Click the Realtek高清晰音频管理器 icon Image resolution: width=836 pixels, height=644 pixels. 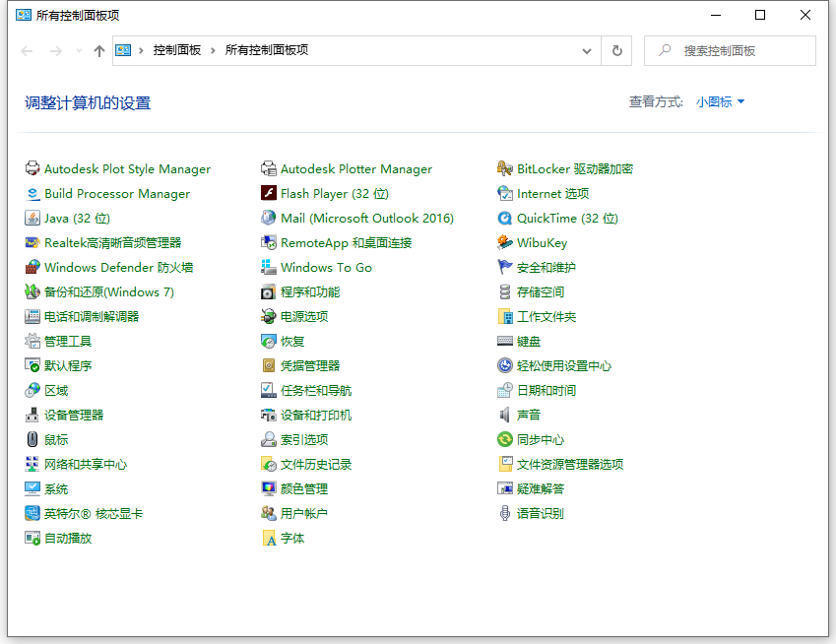click(32, 242)
